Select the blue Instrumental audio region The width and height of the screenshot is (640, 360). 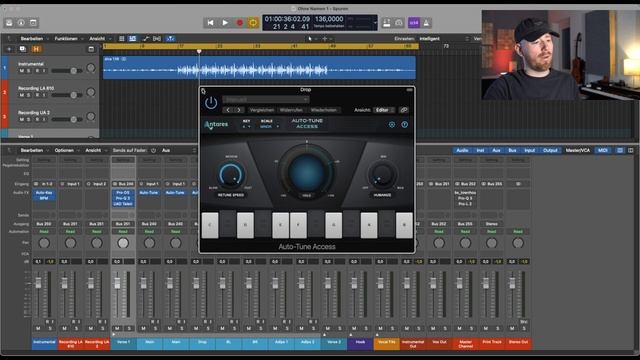259,68
